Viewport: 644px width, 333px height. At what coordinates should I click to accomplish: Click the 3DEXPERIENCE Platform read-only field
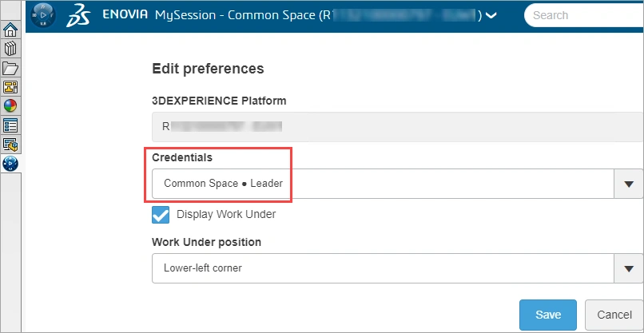click(x=397, y=126)
